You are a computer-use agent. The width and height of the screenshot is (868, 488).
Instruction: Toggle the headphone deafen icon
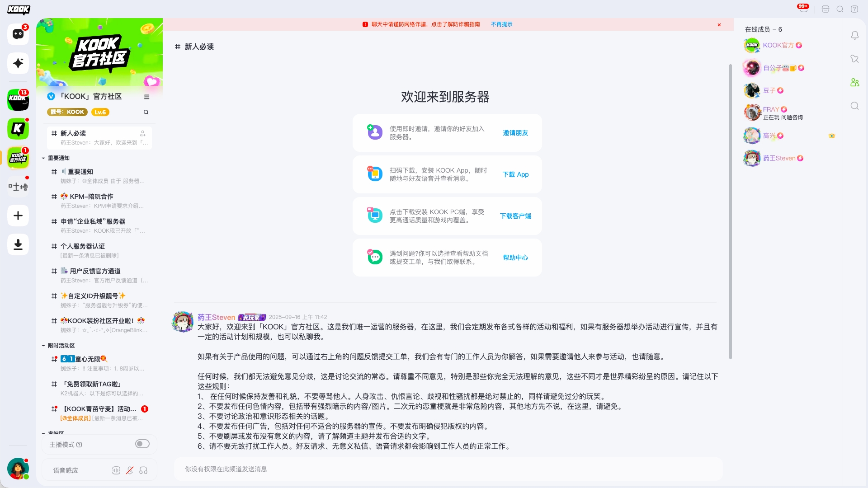[x=143, y=470]
